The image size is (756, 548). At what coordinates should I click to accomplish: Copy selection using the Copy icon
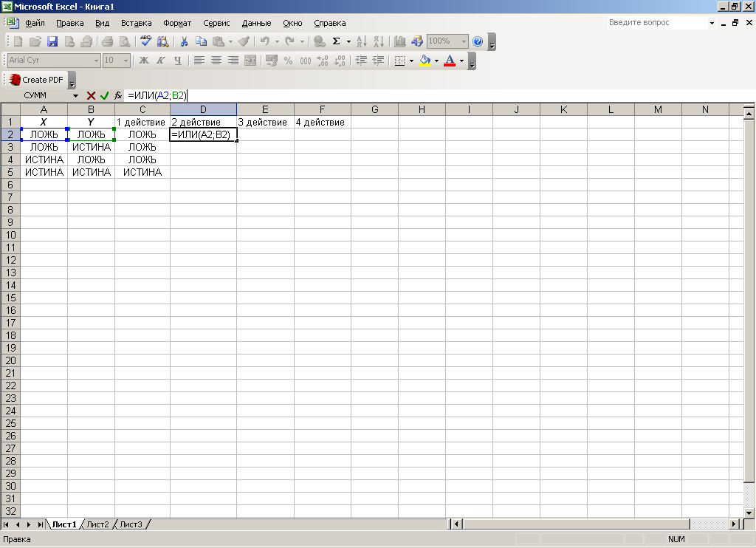[x=201, y=41]
